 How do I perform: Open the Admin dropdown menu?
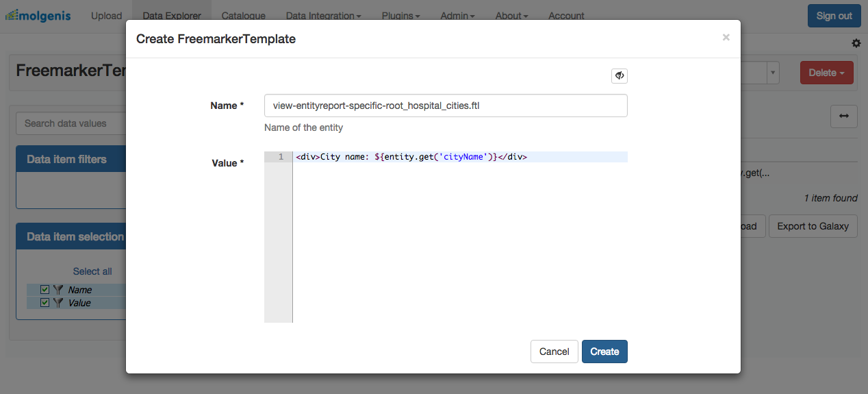point(457,16)
